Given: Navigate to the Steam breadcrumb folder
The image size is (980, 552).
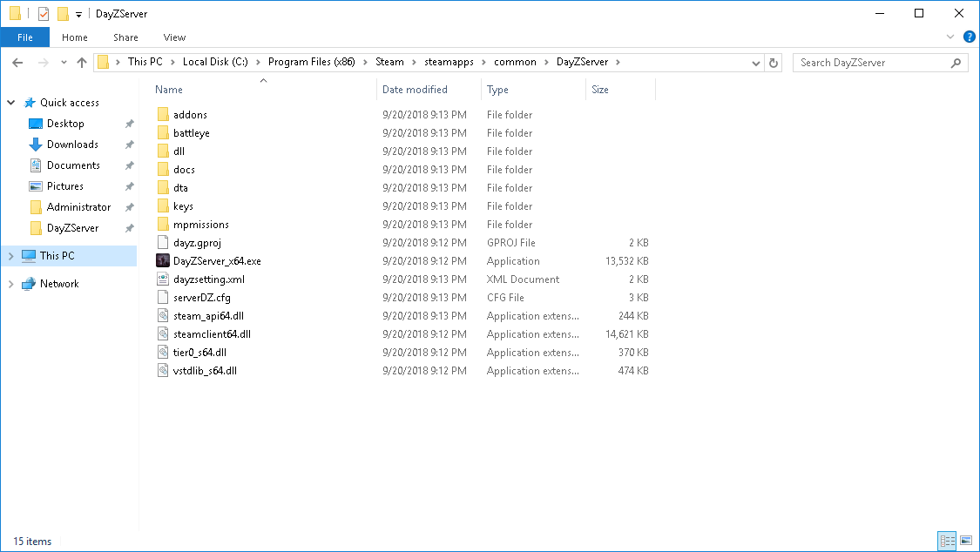Looking at the screenshot, I should click(389, 62).
